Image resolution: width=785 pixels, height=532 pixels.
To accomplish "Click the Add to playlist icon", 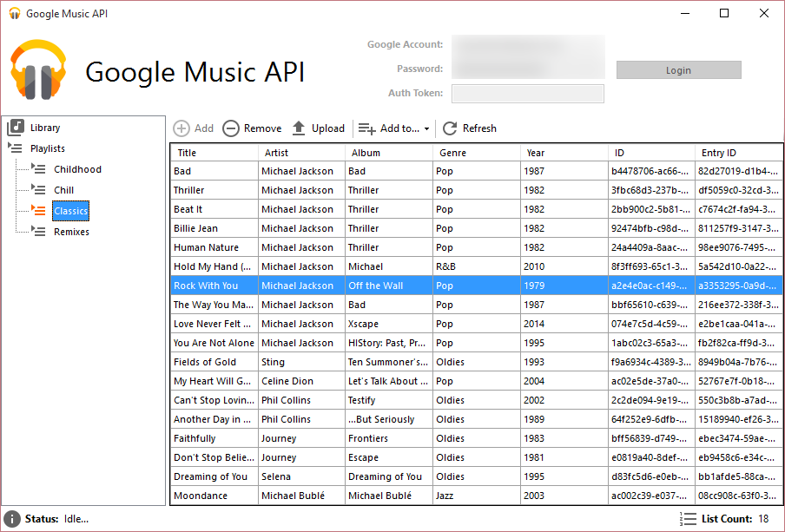I will point(366,128).
